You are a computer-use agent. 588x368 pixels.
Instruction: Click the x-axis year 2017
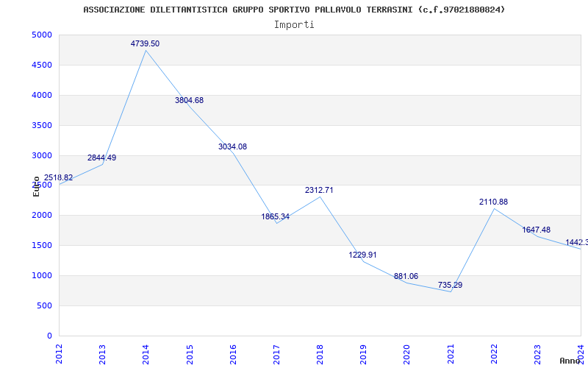tap(277, 354)
